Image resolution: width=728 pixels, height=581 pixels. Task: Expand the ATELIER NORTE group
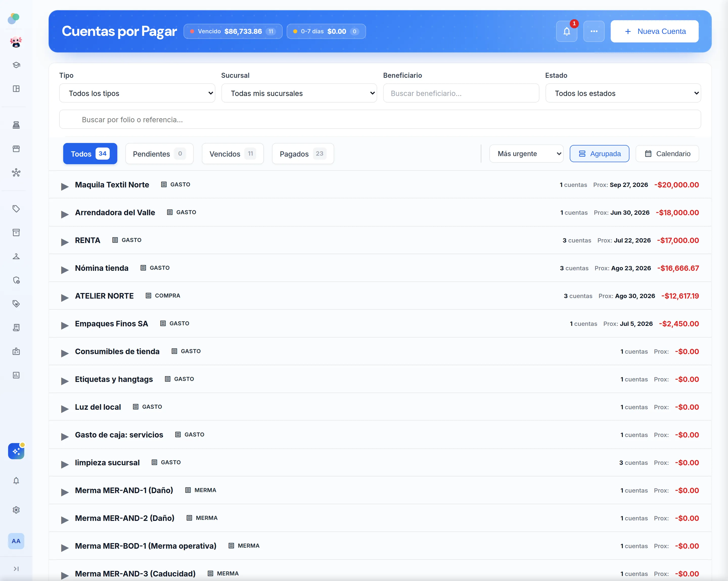click(x=64, y=298)
